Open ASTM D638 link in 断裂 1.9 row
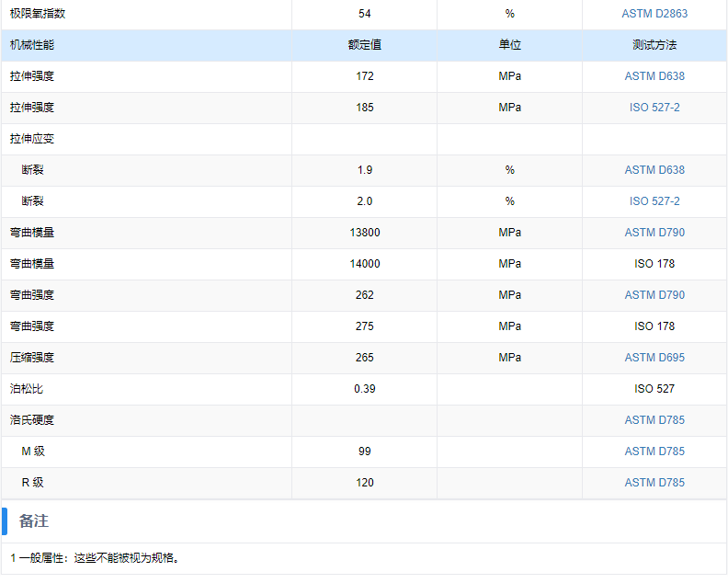The height and width of the screenshot is (583, 728). 654,170
